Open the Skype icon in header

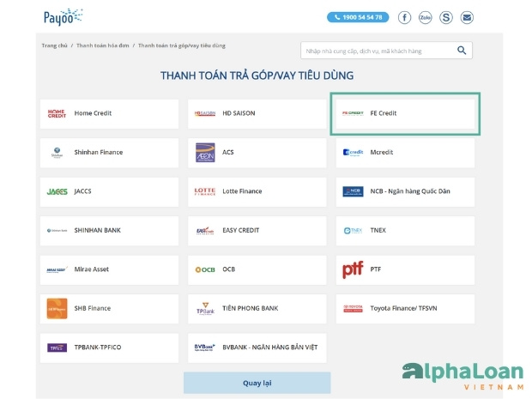446,17
